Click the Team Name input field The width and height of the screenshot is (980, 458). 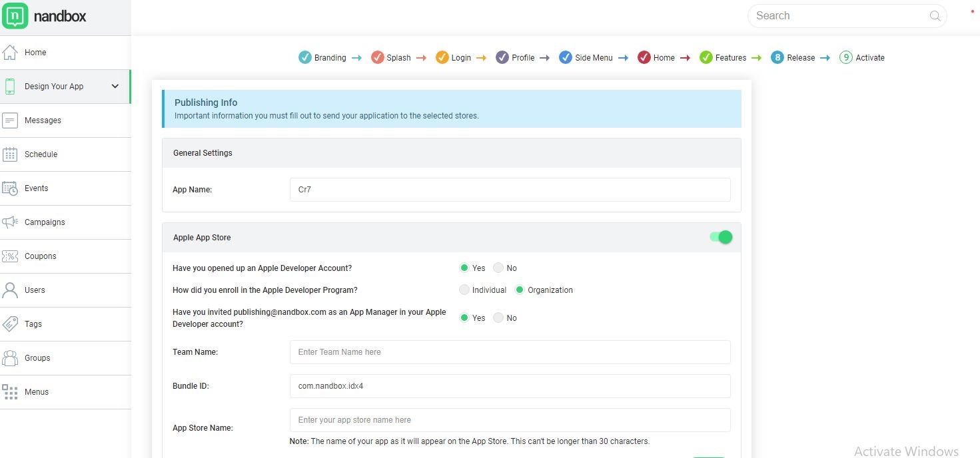(x=510, y=352)
